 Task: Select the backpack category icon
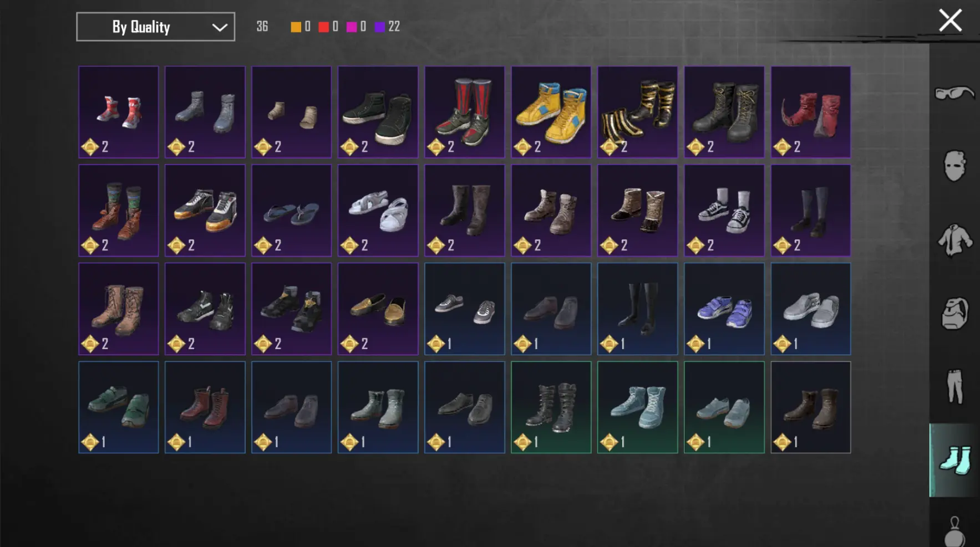click(x=954, y=313)
